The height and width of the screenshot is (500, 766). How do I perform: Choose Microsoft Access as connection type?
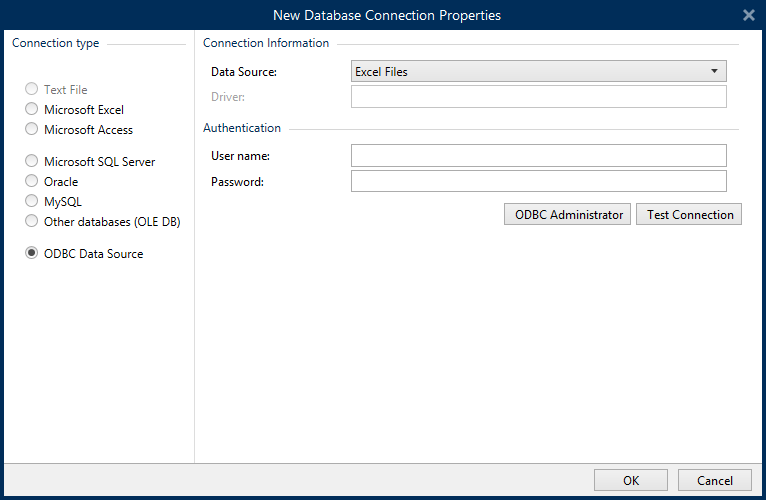pos(33,130)
